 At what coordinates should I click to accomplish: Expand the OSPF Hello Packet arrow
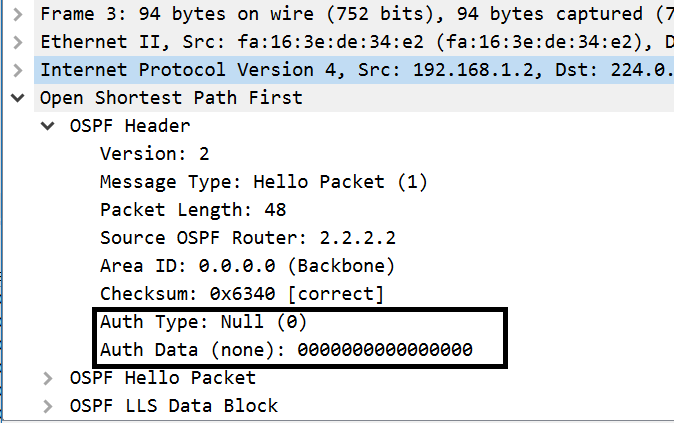point(48,378)
